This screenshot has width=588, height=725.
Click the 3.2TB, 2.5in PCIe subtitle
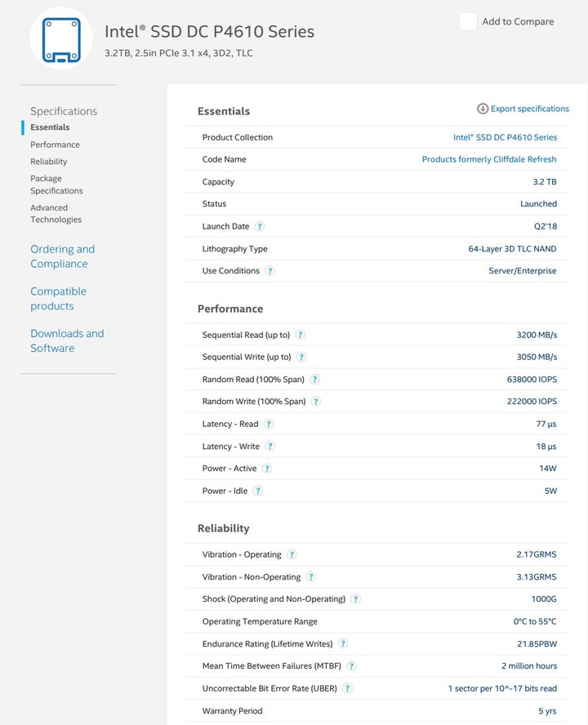pos(179,53)
